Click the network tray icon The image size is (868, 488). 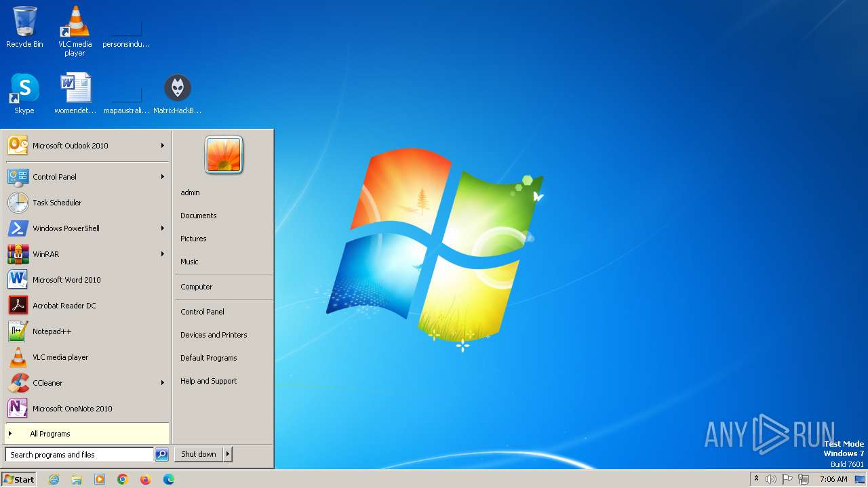click(804, 479)
